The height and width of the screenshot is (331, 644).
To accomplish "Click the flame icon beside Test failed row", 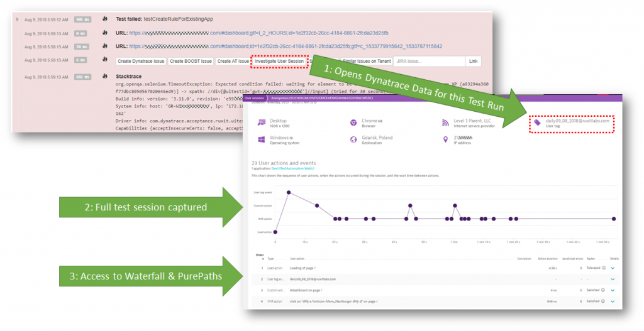I will point(105,19).
